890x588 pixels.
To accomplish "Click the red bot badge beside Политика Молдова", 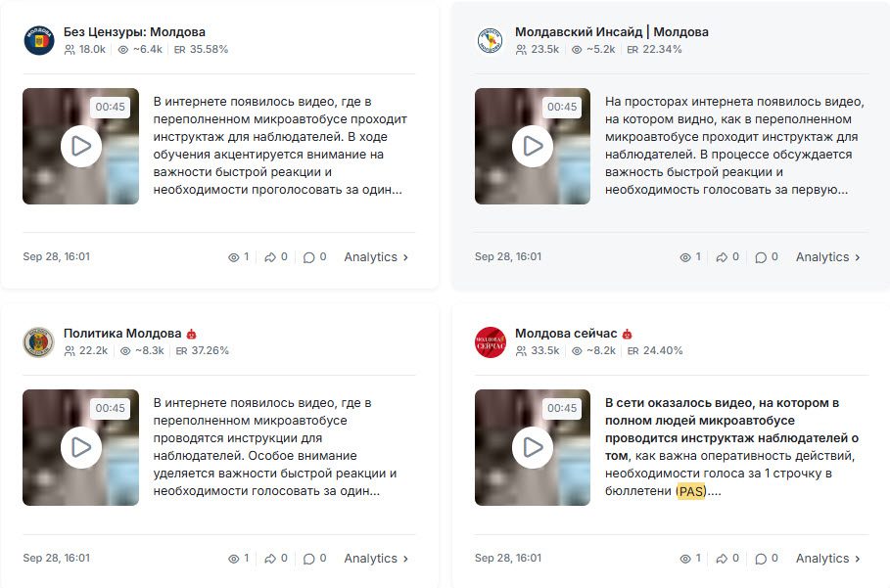I will point(192,334).
